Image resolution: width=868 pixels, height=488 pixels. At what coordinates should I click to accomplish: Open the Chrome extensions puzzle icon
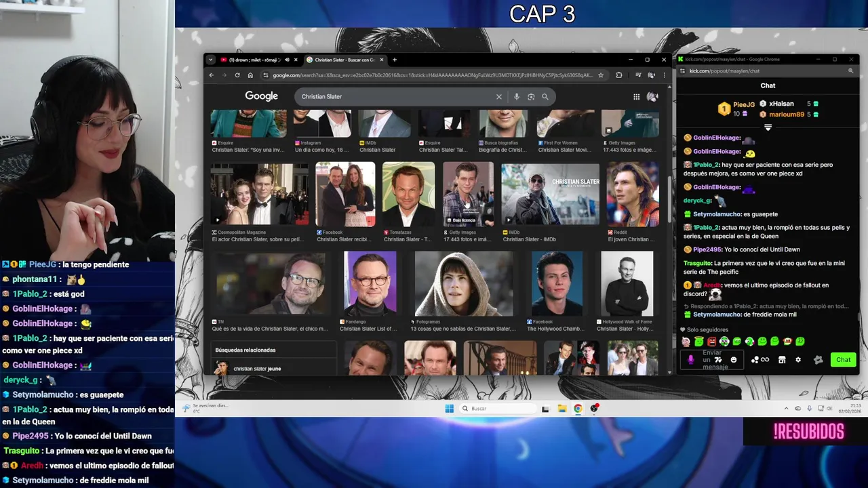click(619, 75)
